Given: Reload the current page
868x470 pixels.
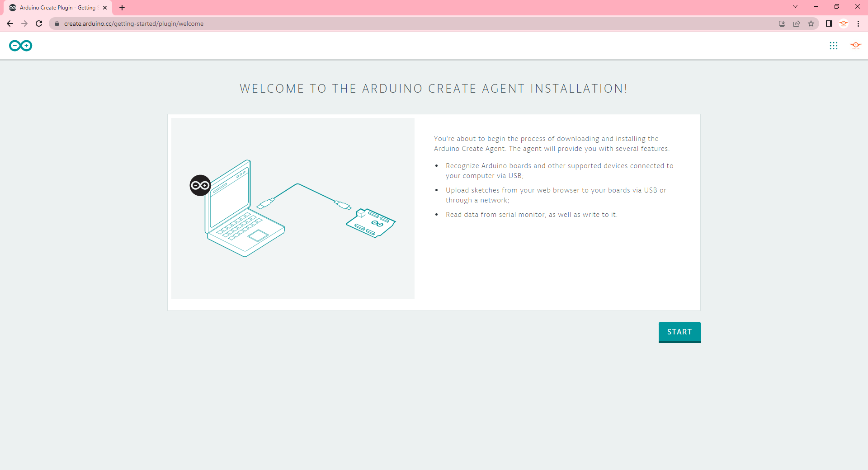Looking at the screenshot, I should point(39,23).
